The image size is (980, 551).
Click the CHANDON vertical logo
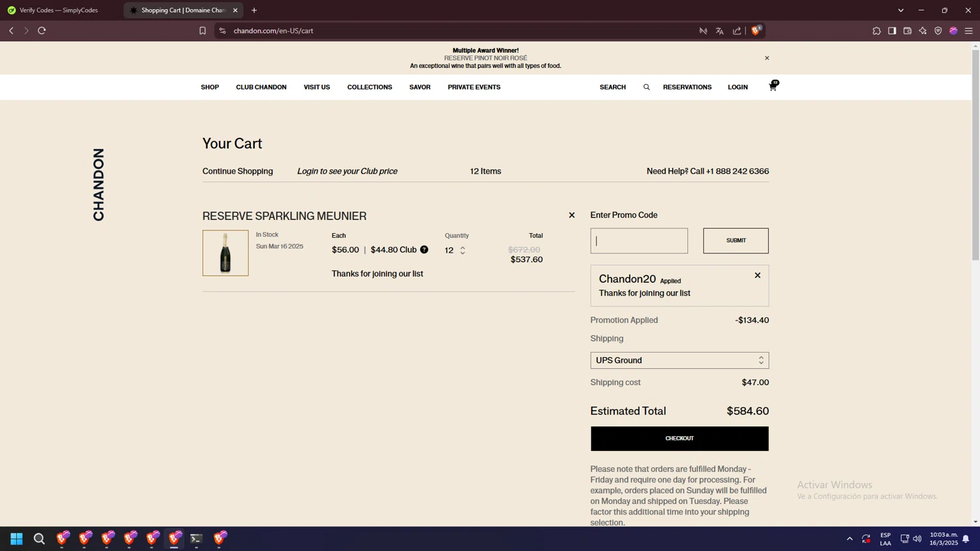pyautogui.click(x=99, y=185)
